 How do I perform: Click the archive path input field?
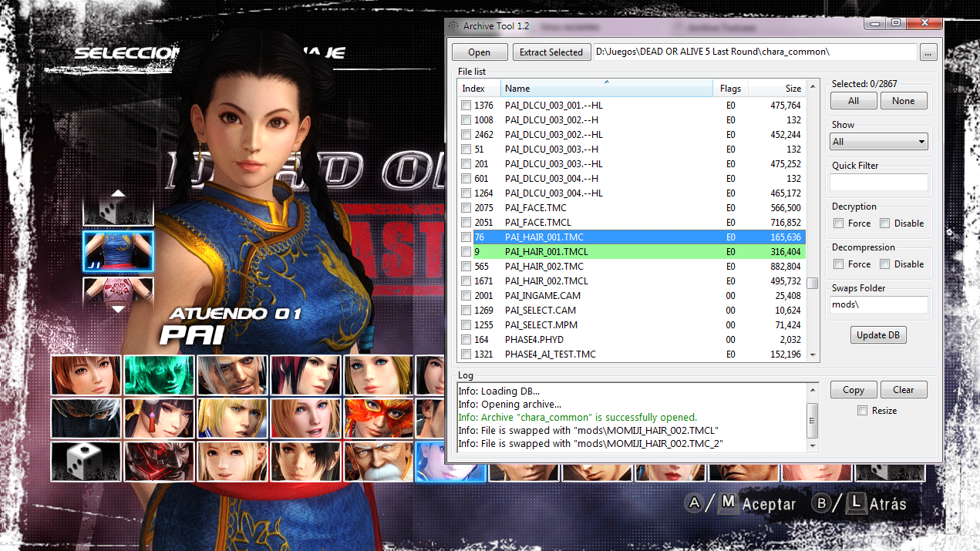coord(755,52)
